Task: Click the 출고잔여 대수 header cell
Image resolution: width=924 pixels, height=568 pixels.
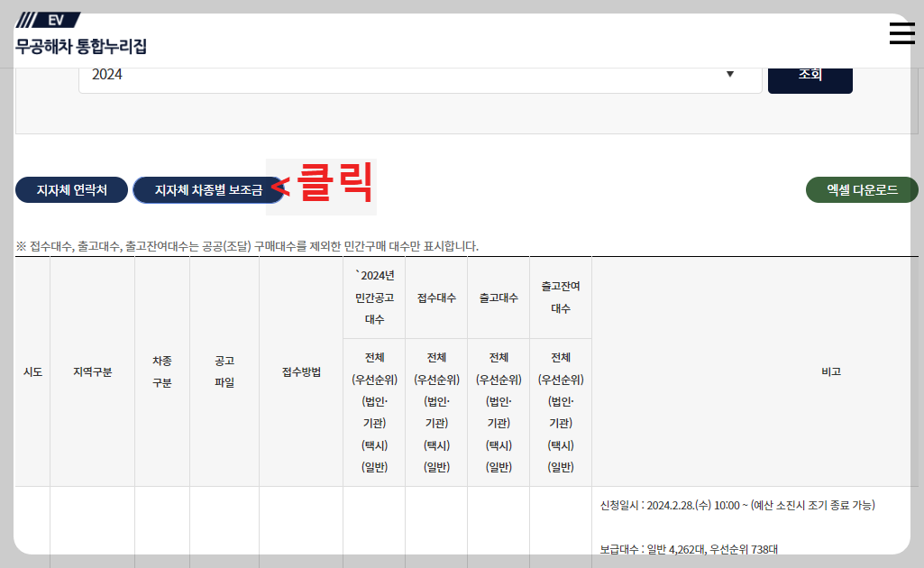Action: (x=560, y=296)
